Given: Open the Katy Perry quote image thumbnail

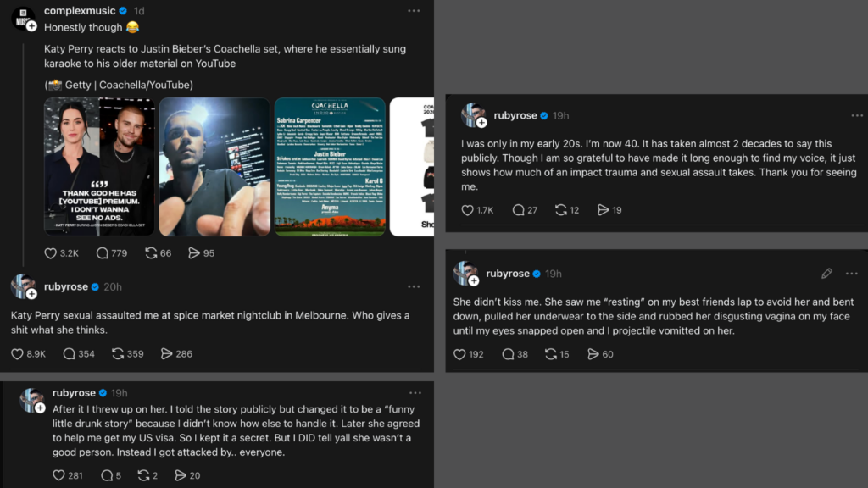Looking at the screenshot, I should (x=99, y=166).
